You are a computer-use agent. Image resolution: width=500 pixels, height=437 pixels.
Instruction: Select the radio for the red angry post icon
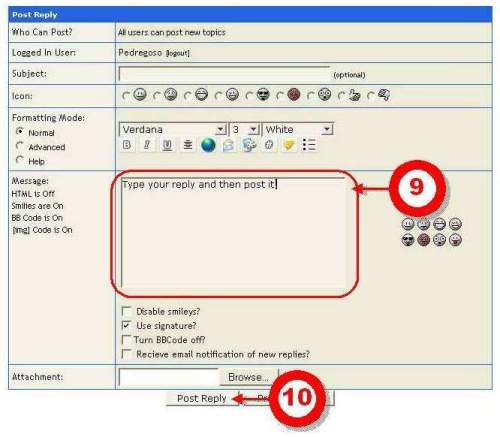(280, 96)
